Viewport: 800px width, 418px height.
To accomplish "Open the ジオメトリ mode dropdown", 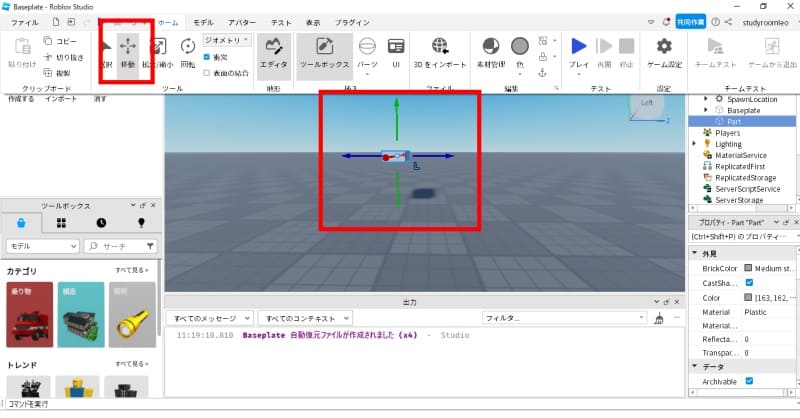I will tap(227, 40).
